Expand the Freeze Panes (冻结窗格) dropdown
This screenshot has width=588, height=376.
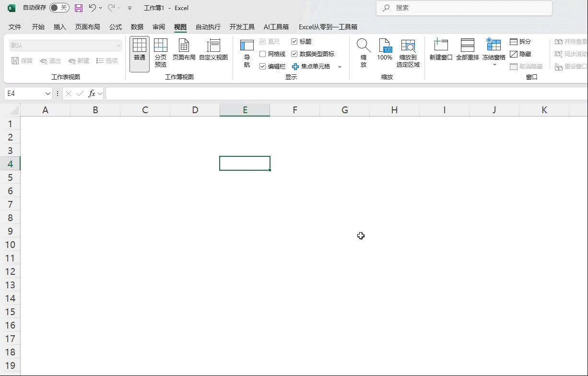pos(494,64)
